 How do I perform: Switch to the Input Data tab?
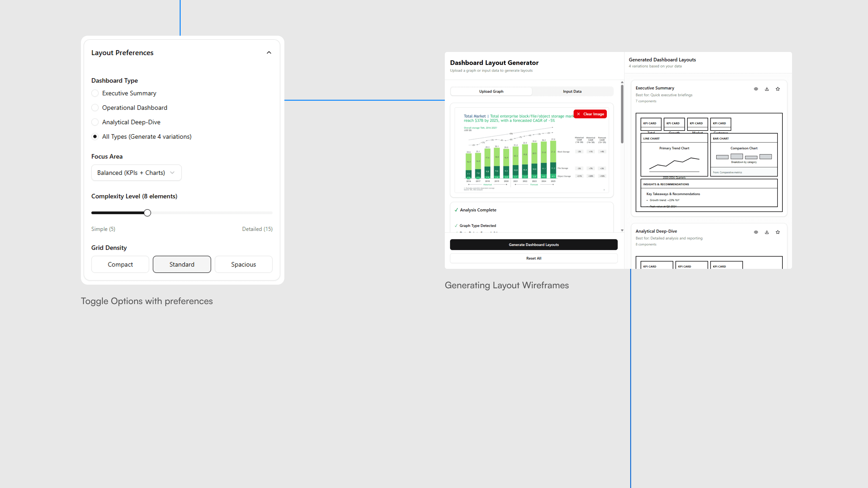[572, 91]
